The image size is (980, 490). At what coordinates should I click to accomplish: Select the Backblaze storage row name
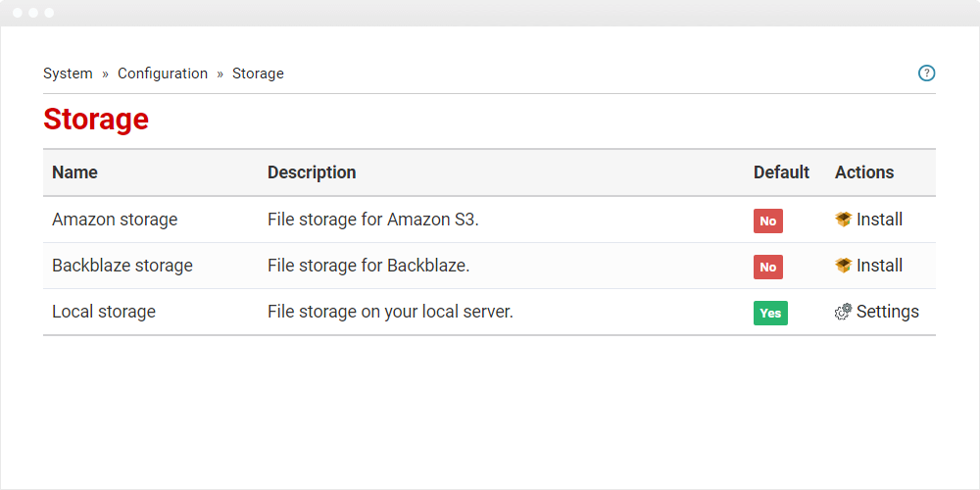coord(122,266)
